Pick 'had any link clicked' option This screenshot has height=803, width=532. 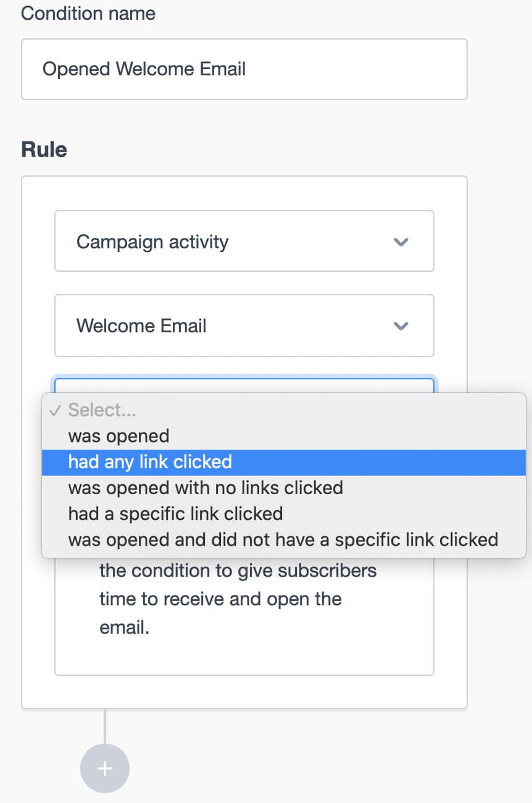(x=150, y=462)
